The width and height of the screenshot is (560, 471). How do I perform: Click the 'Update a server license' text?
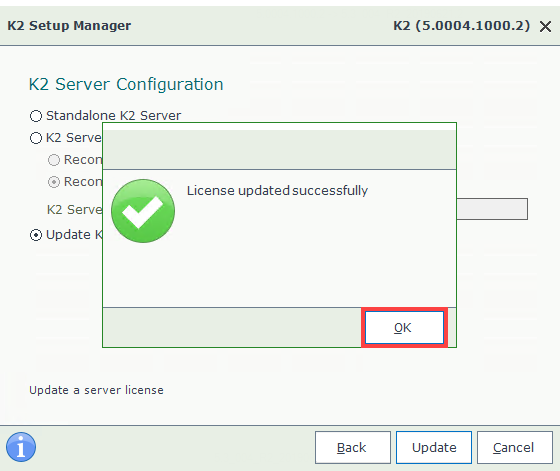pyautogui.click(x=96, y=390)
